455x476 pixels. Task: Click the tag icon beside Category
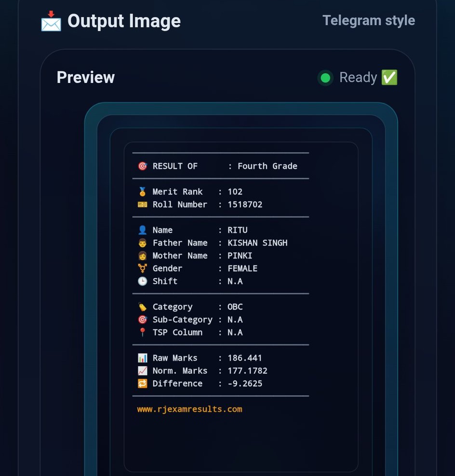point(143,307)
